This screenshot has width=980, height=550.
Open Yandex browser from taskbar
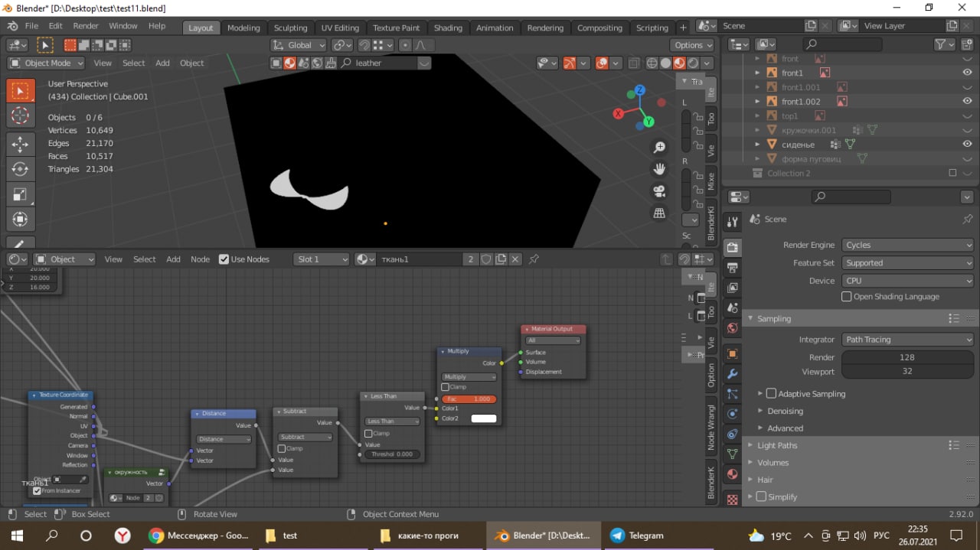(122, 535)
